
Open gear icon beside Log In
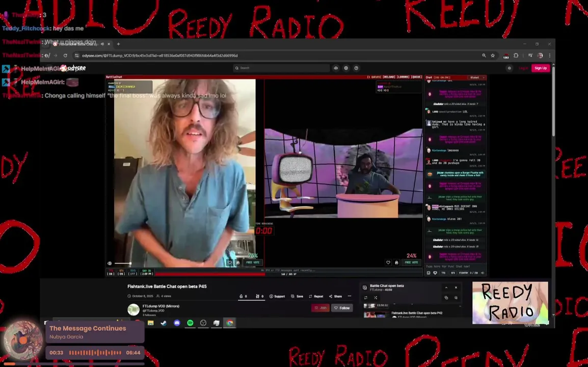[x=509, y=68]
